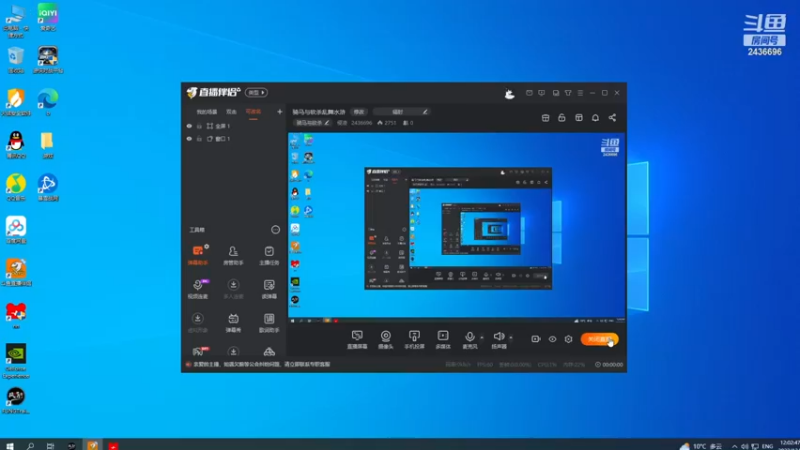Click the iQIYI desktop icon

coord(48,17)
